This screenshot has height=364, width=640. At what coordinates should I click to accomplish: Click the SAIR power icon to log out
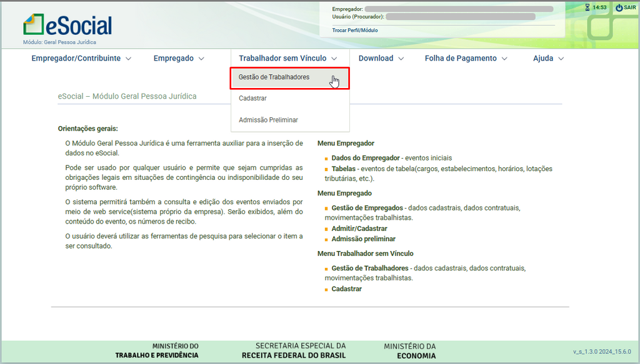[x=619, y=7]
